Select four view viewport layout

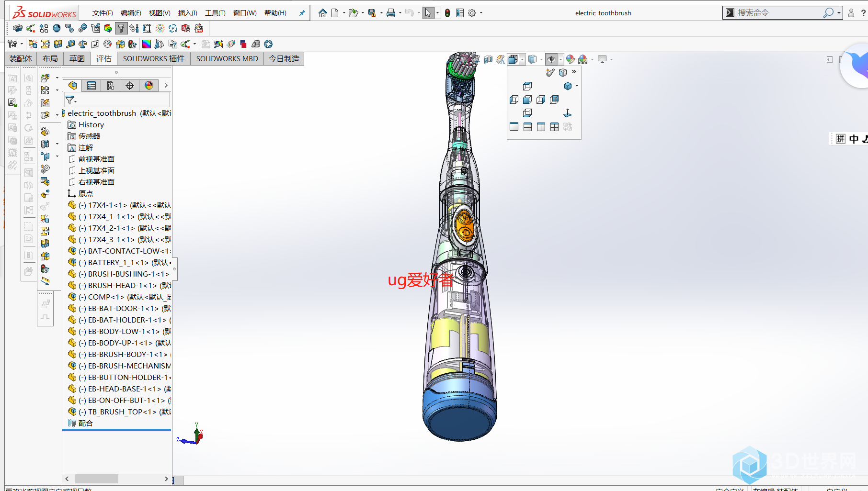click(554, 127)
